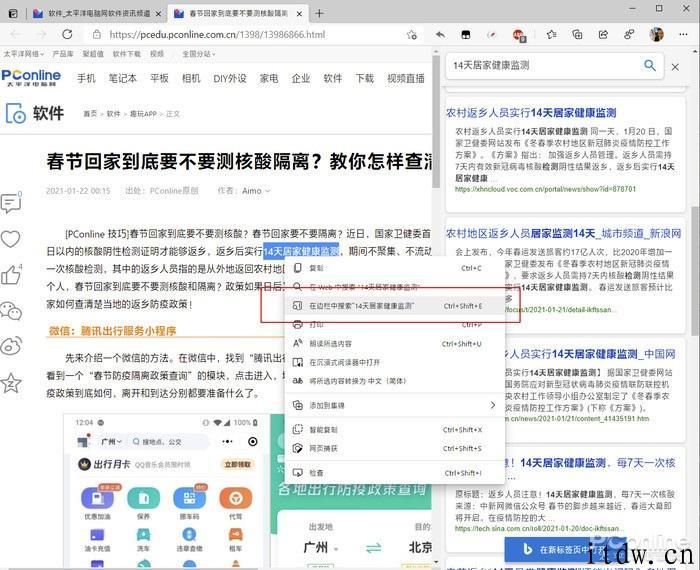Open the DIY外设 navigation link
The image size is (700, 570).
click(230, 79)
